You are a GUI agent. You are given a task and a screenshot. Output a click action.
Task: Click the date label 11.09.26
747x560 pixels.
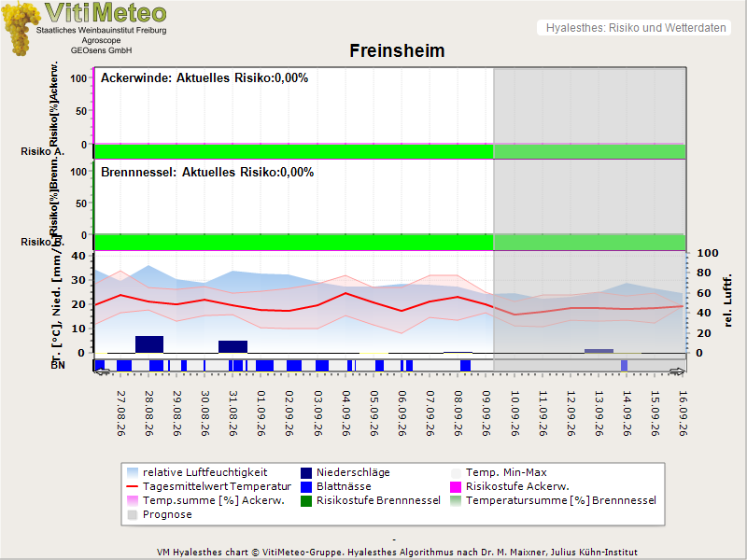[543, 413]
